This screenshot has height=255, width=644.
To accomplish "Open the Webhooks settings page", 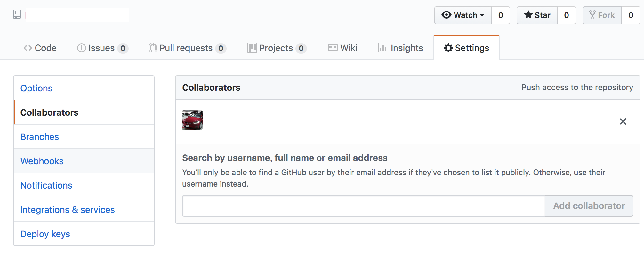I will (x=84, y=161).
